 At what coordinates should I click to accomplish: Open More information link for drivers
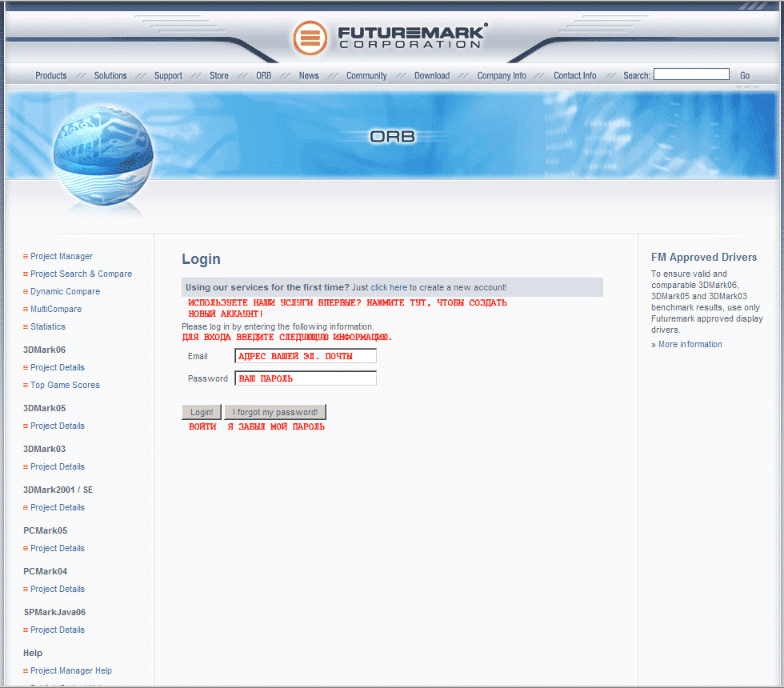[690, 344]
